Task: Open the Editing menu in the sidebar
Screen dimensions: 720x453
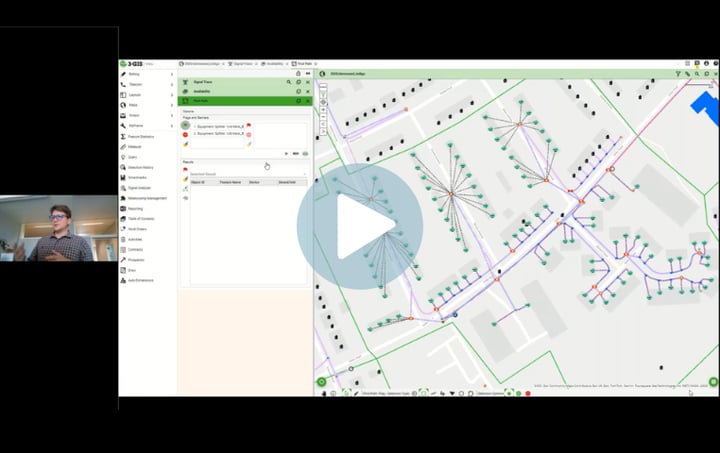Action: (134, 74)
